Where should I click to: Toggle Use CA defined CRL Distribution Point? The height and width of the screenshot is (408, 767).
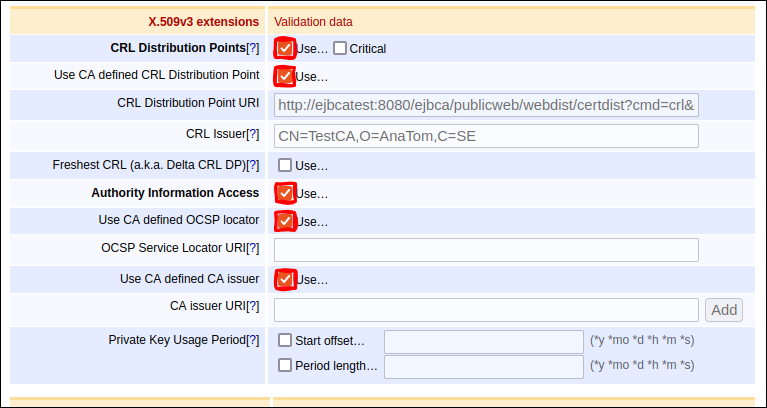286,76
